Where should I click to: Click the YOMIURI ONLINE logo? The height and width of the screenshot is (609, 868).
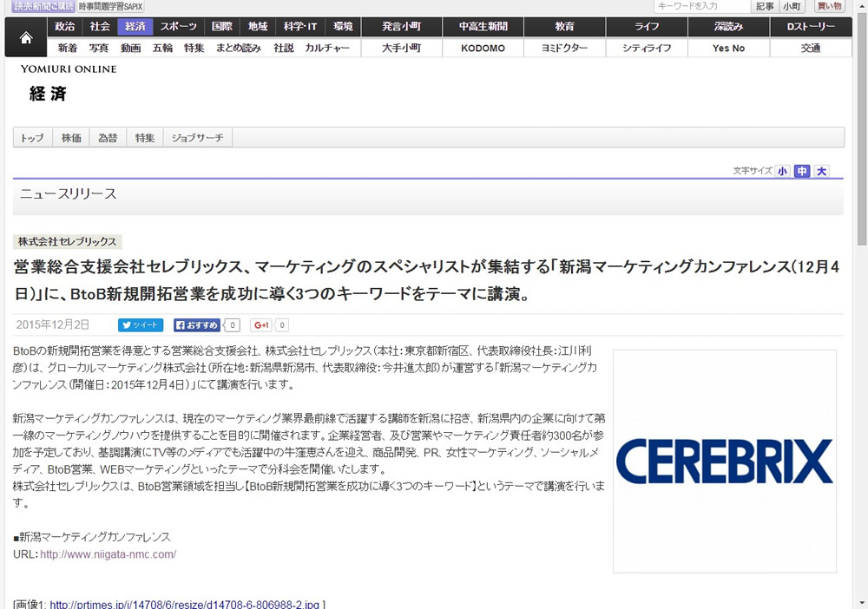[x=69, y=69]
